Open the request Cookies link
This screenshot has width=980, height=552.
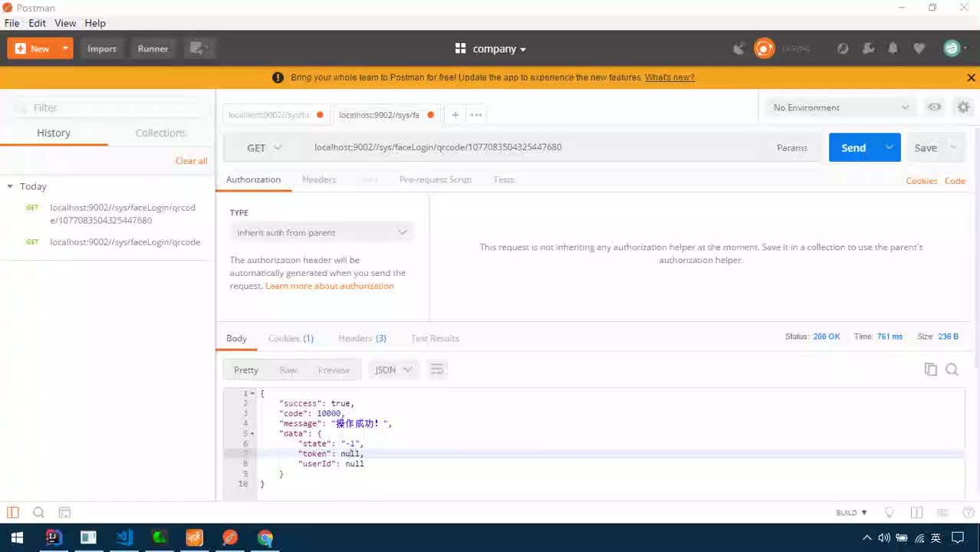(x=922, y=181)
